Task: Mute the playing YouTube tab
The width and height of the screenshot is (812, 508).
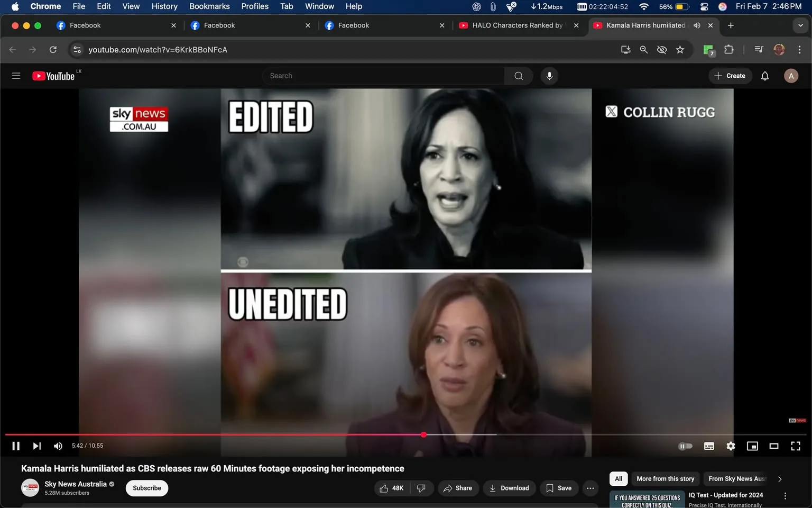Action: click(x=697, y=25)
